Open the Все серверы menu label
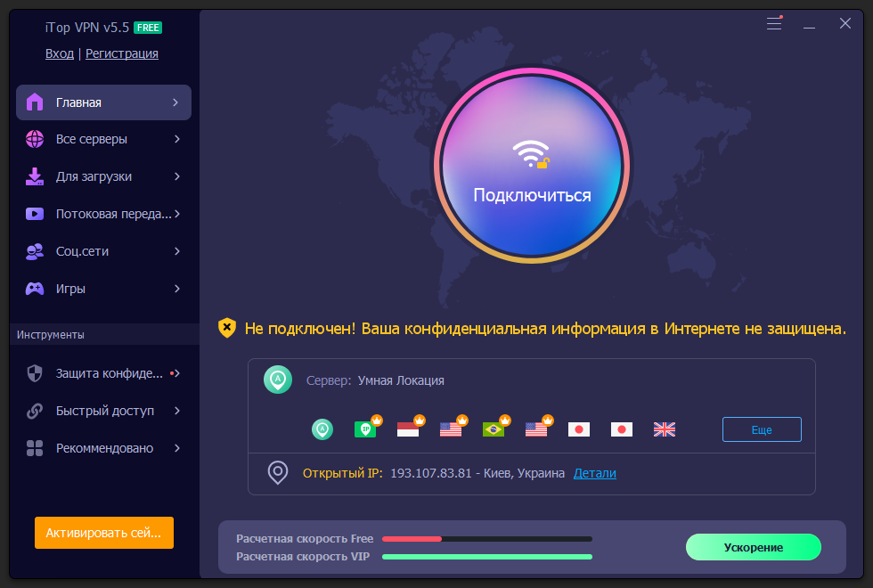The width and height of the screenshot is (873, 588). coord(91,139)
